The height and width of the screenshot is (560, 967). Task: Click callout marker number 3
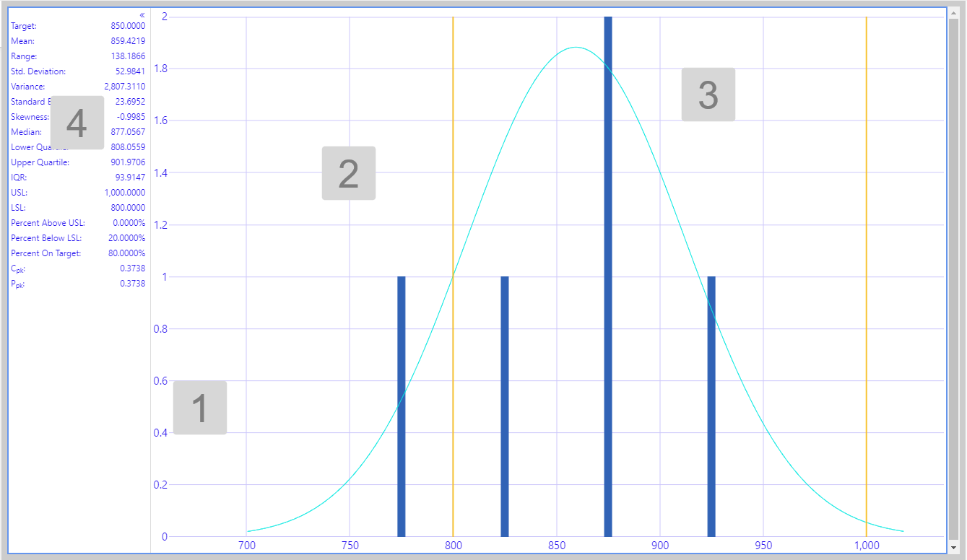tap(708, 95)
